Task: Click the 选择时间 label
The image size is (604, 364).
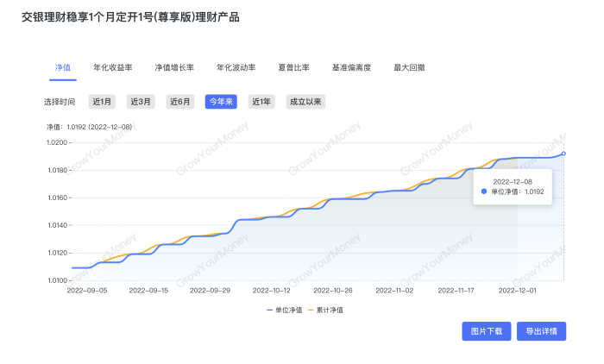Action: point(60,102)
